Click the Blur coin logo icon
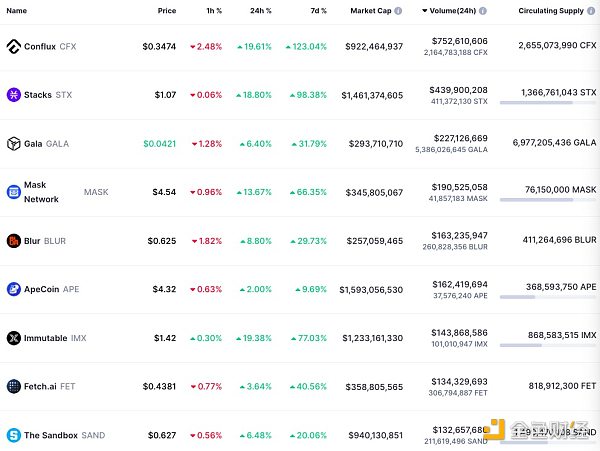 (14, 241)
